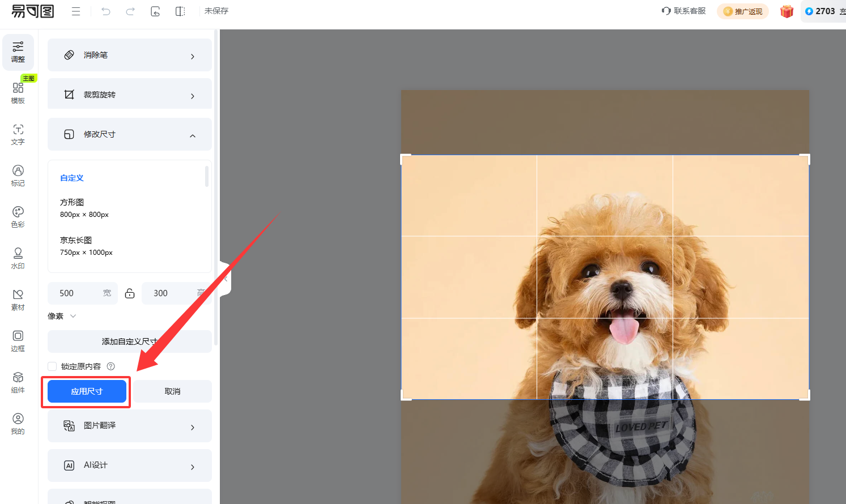Open the hamburger menu icon
The image size is (846, 504).
pos(76,11)
